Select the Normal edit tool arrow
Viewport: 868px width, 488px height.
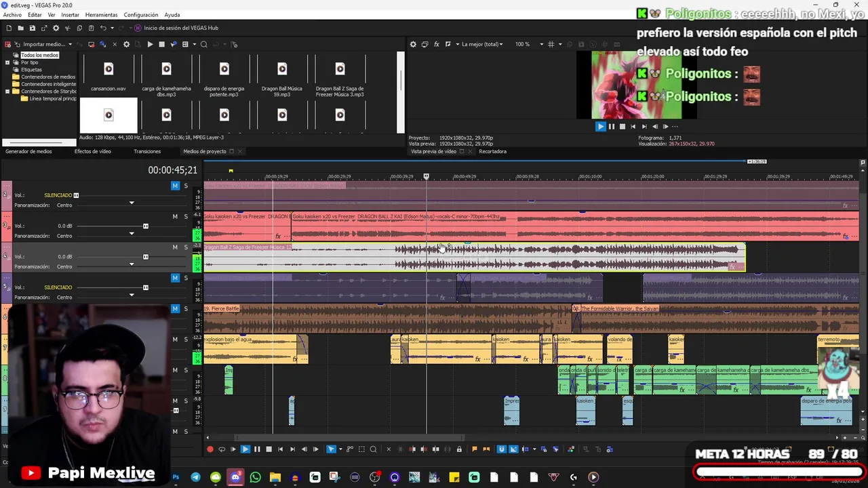[x=331, y=449]
